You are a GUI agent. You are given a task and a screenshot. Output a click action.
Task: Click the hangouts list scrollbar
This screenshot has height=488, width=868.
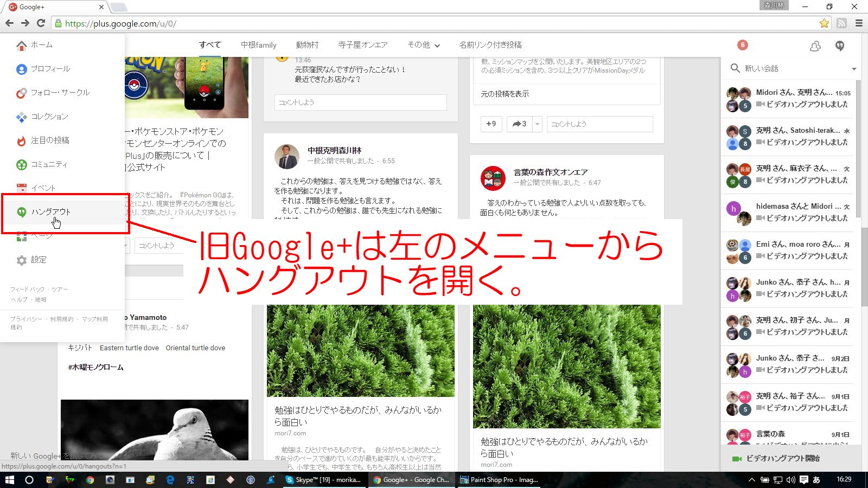click(858, 149)
